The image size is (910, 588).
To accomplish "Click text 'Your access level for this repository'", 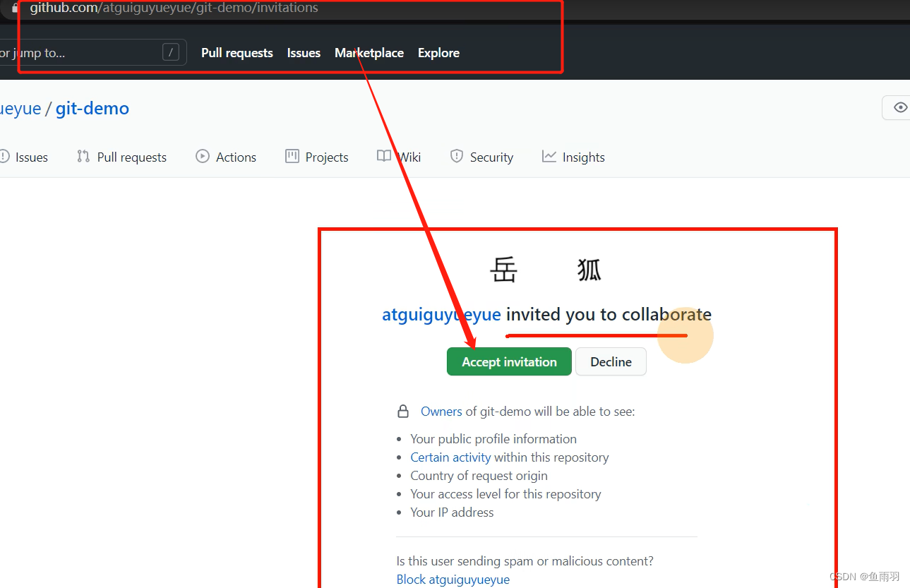I will 505,494.
